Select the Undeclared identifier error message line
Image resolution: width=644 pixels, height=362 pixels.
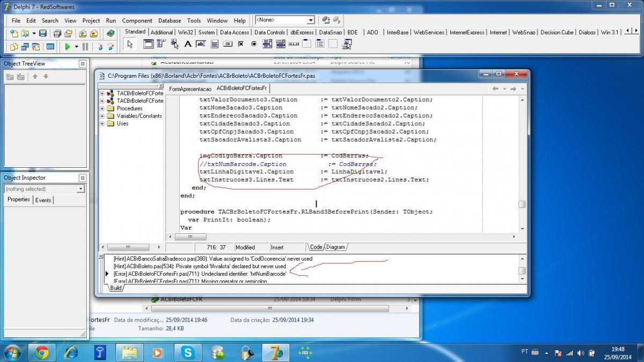tap(200, 274)
